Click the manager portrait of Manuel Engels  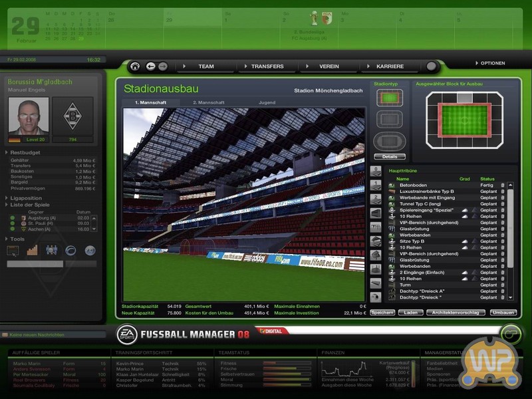tap(29, 116)
